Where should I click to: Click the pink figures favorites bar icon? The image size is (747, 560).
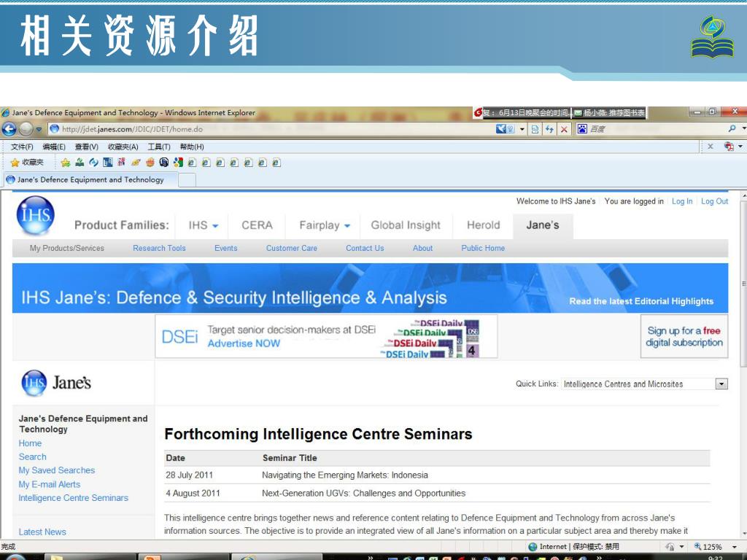122,163
